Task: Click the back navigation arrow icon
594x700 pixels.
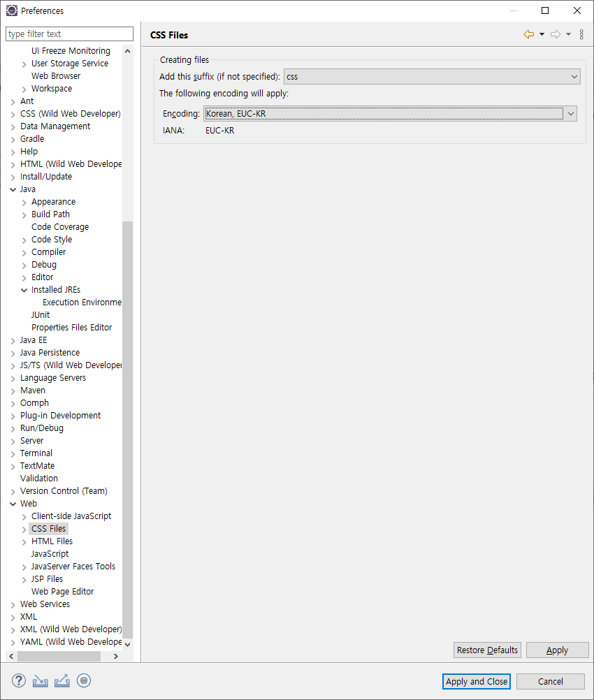Action: click(x=529, y=34)
